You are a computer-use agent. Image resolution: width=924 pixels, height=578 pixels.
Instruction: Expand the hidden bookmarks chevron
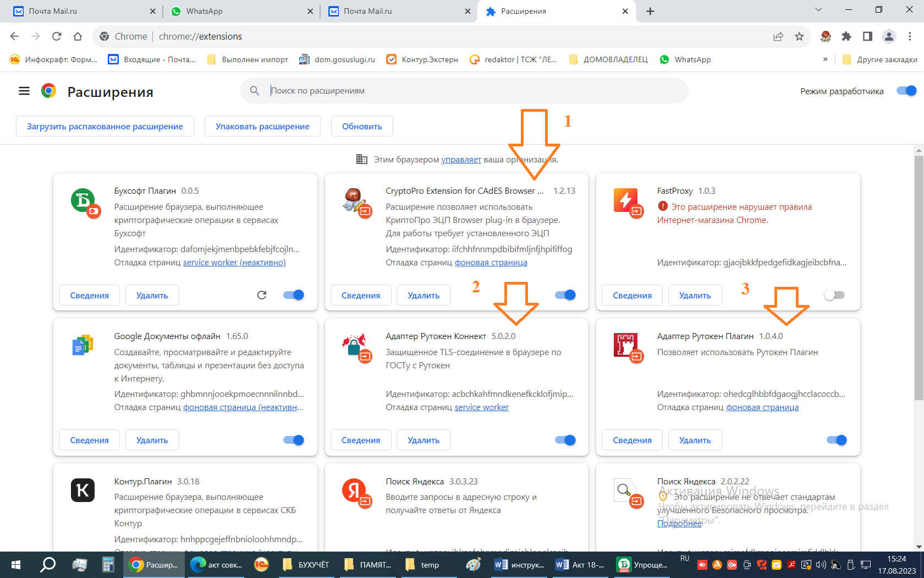(825, 59)
